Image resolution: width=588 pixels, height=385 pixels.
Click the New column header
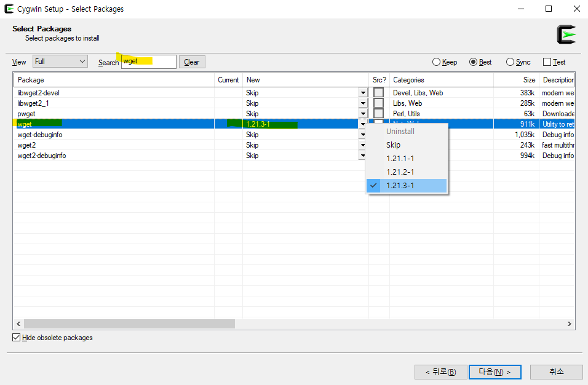[306, 80]
